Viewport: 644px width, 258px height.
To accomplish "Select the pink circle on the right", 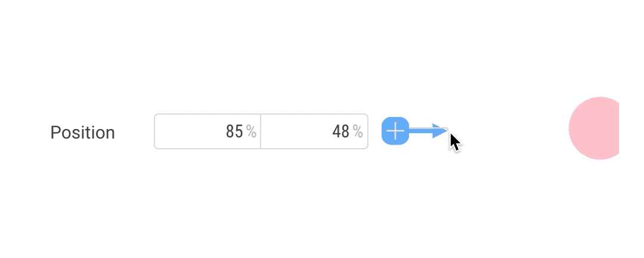I will click(x=596, y=128).
